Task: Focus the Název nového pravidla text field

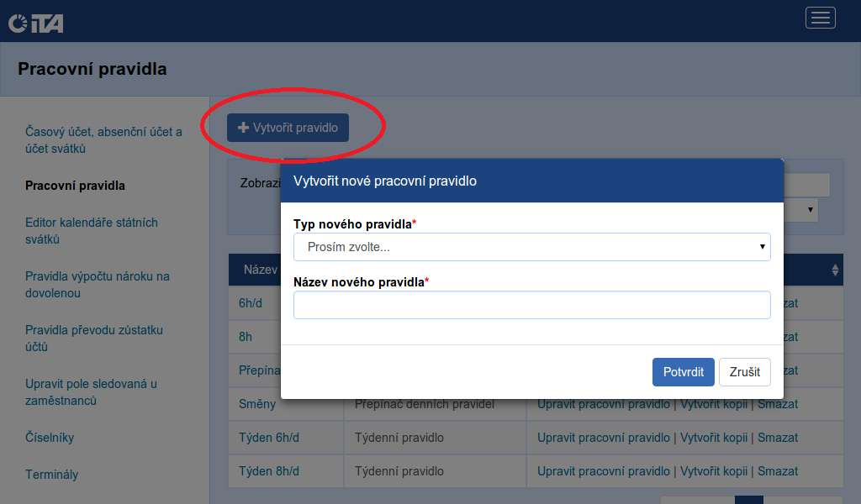Action: point(531,305)
